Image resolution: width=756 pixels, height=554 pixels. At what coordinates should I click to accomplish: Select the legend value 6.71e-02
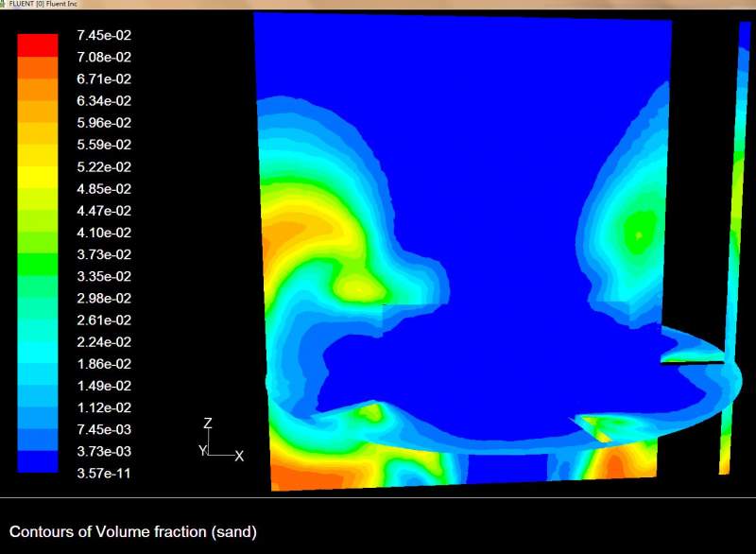tap(104, 79)
